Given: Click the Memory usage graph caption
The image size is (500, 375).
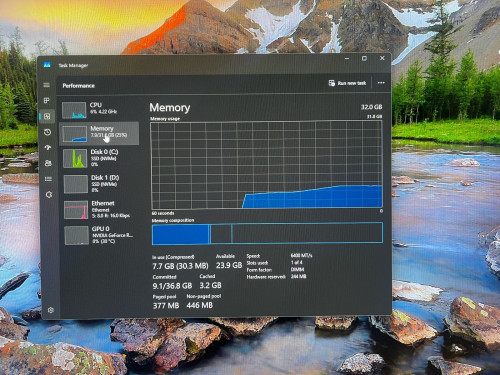Looking at the screenshot, I should click(x=165, y=119).
